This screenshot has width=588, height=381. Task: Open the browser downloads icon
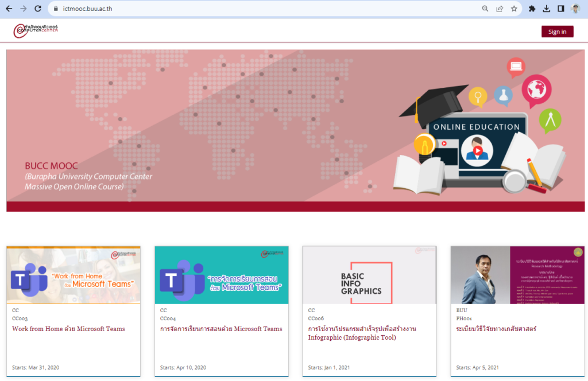[546, 9]
